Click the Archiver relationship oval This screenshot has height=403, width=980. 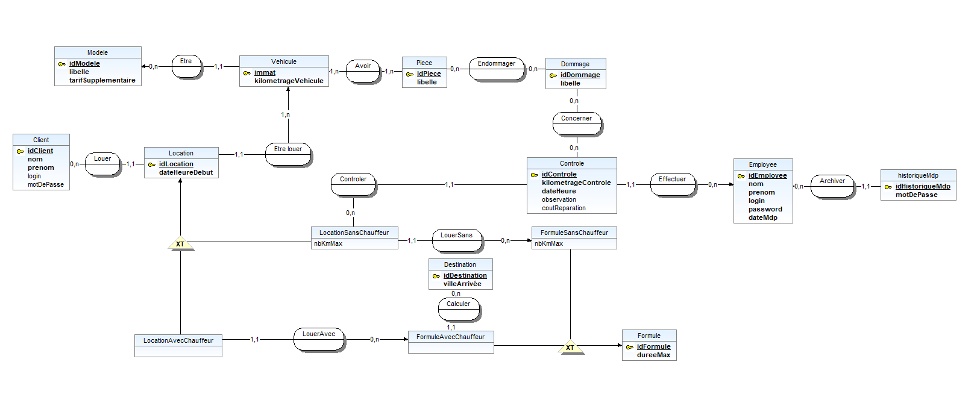coord(832,186)
